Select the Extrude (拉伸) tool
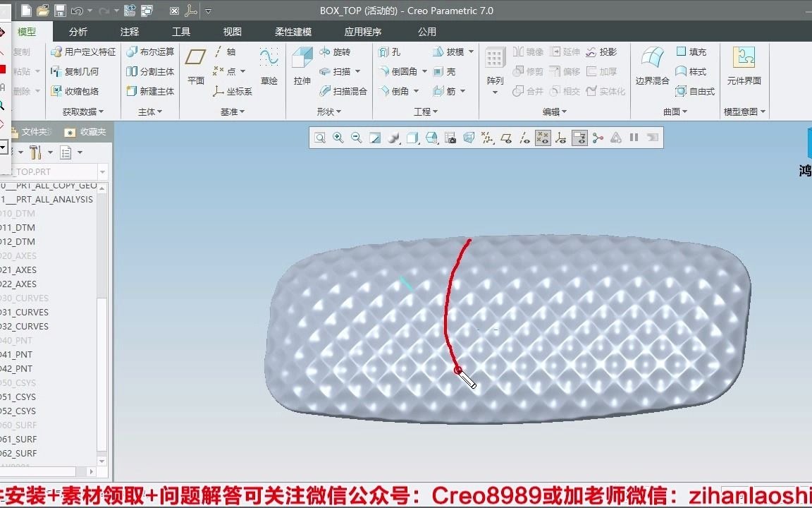 pyautogui.click(x=301, y=68)
